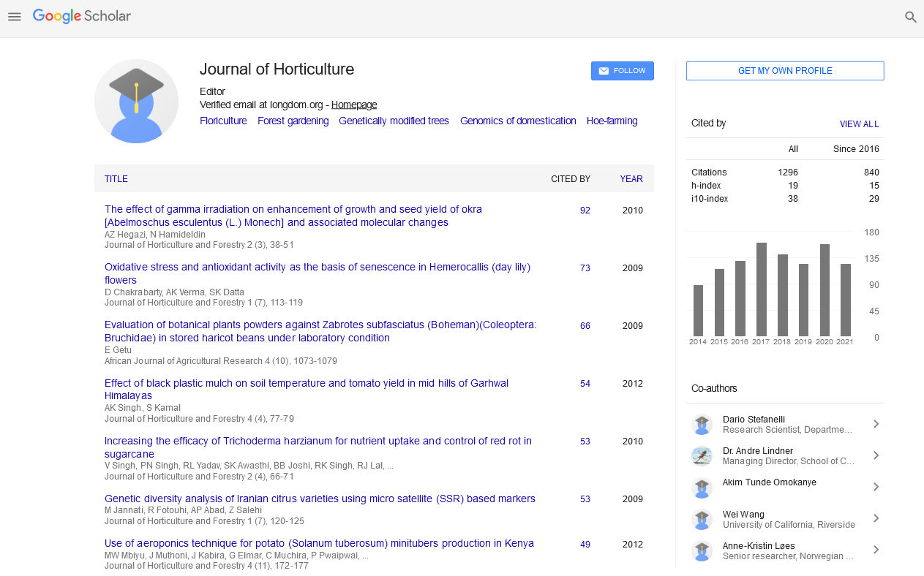The image size is (924, 576).
Task: Click the total citations value 1296
Action: (x=788, y=173)
